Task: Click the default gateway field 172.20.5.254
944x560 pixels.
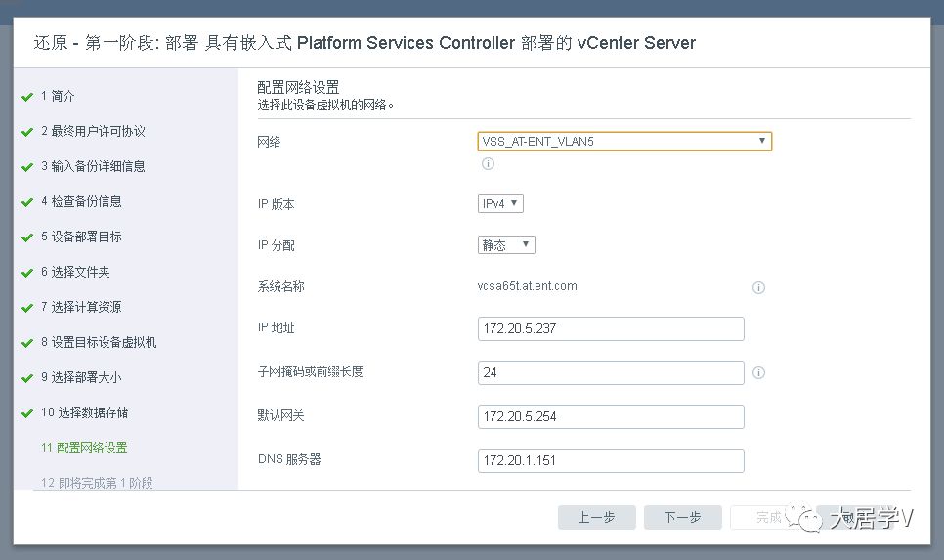Action: [x=611, y=416]
